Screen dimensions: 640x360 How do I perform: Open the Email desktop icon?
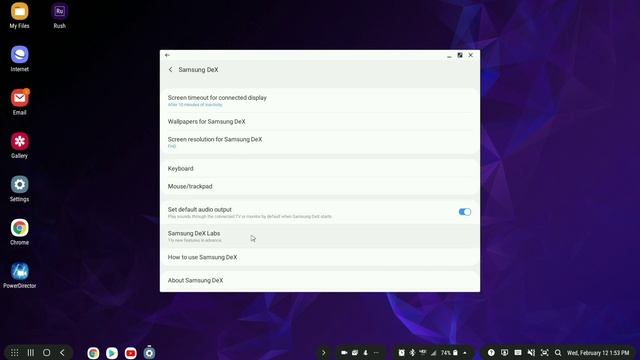click(19, 102)
